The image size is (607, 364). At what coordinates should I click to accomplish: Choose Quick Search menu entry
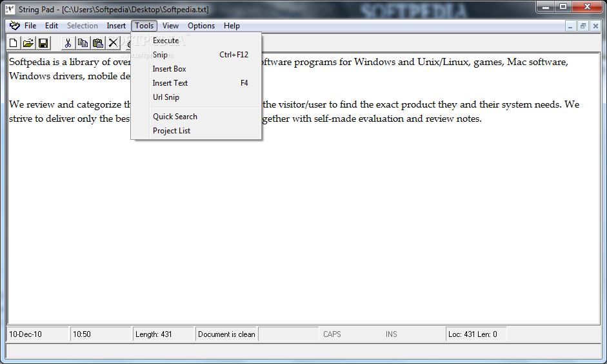196,117
